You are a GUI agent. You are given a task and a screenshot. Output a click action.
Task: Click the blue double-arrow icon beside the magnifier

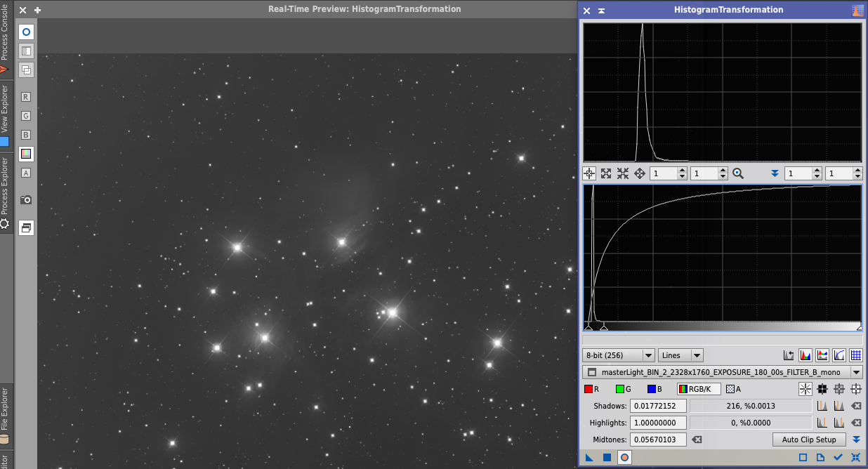tap(775, 173)
